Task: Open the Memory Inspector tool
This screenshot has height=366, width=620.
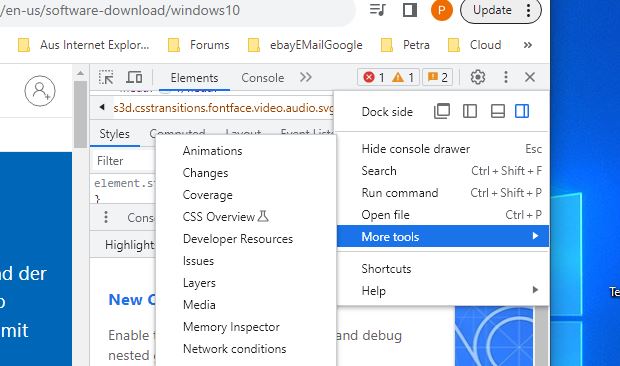Action: 246,327
